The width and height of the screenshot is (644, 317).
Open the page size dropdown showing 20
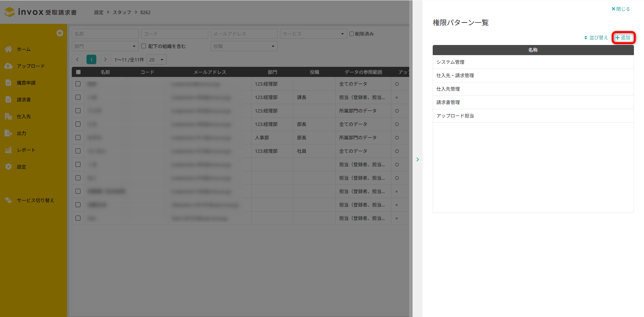coord(156,60)
